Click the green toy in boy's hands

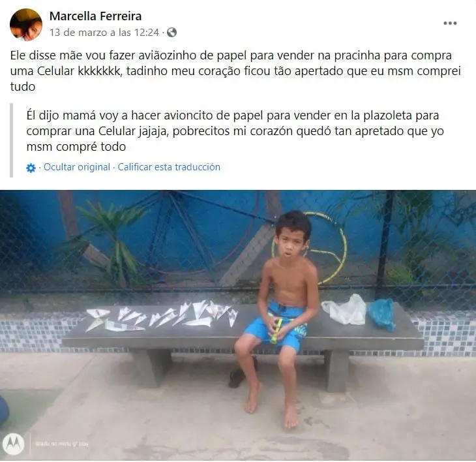pos(276,331)
